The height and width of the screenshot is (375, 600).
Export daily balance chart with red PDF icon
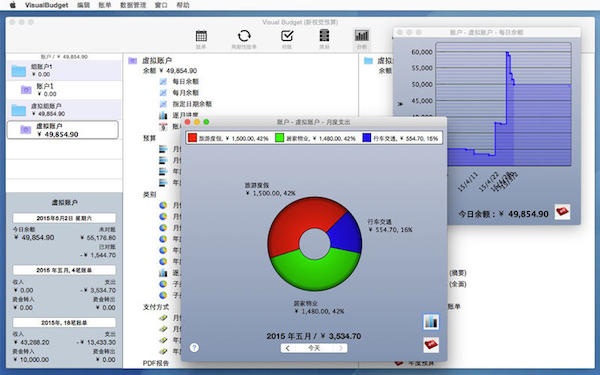[x=562, y=211]
